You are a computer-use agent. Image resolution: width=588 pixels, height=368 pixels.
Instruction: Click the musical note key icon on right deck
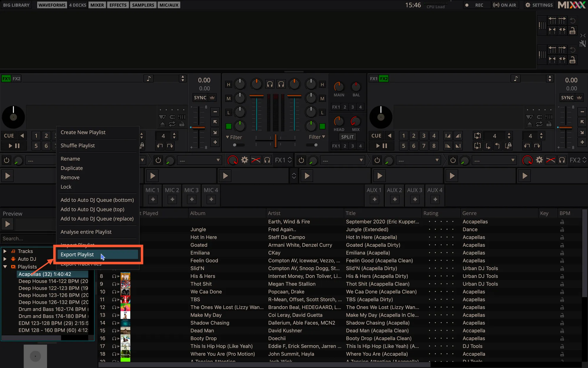pos(516,79)
